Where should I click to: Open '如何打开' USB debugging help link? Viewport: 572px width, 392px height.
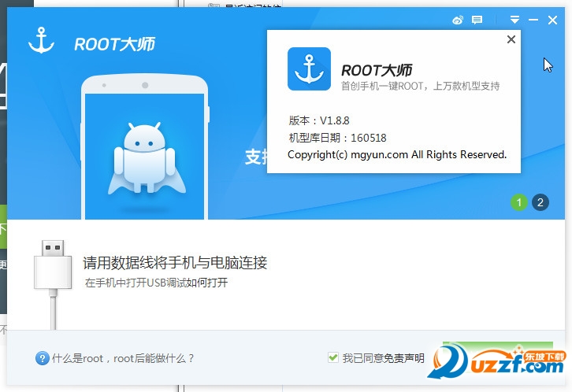coord(207,283)
